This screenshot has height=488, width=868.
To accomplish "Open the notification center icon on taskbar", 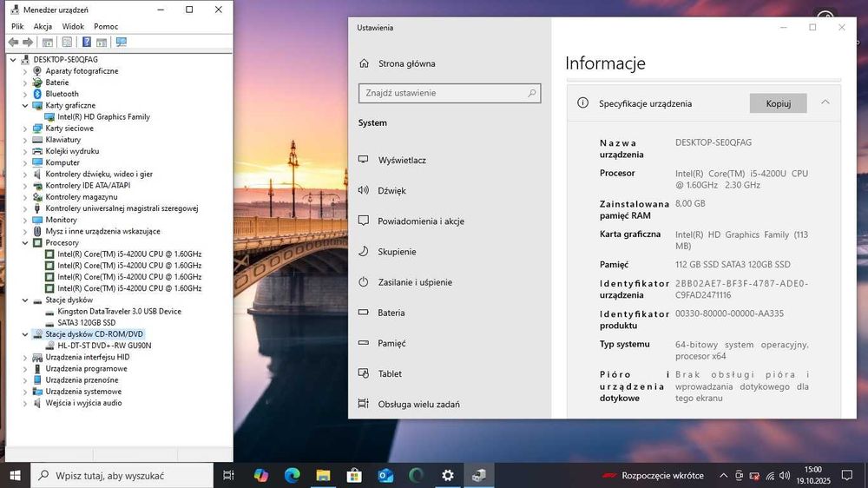I will [847, 475].
